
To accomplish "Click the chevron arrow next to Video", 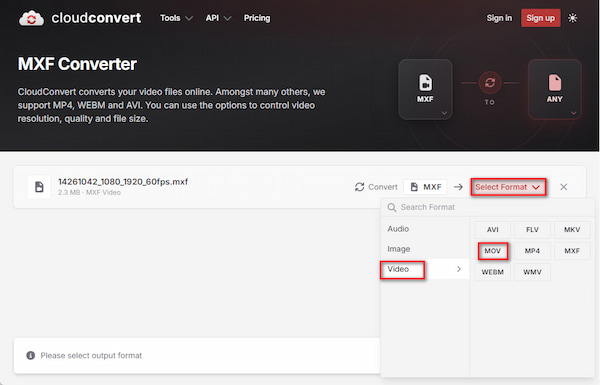I will pos(459,269).
